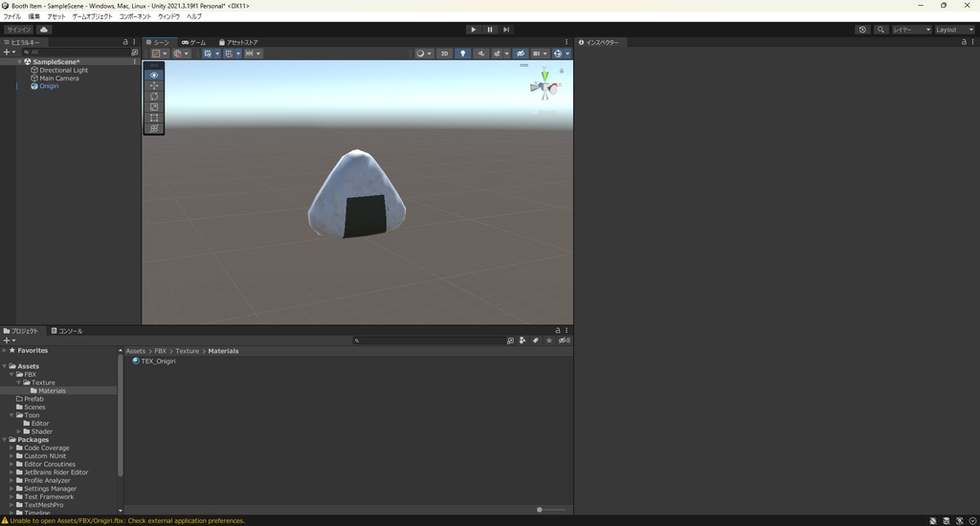Select the Rotate tool in Scene overlay
This screenshot has width=980, height=526.
point(154,97)
